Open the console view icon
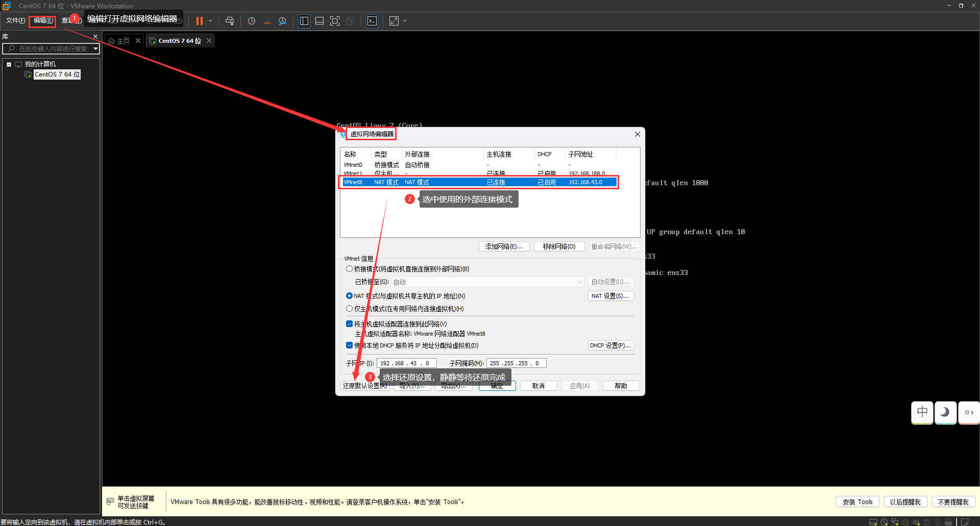This screenshot has height=526, width=980. [372, 21]
